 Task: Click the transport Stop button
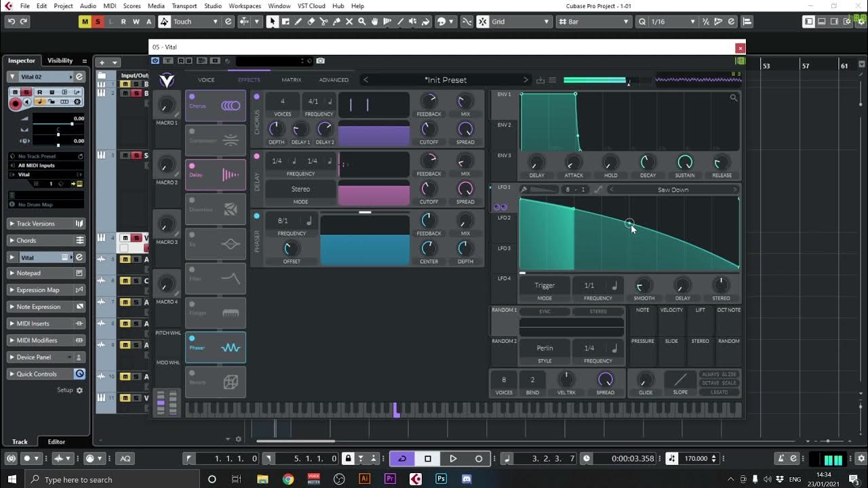click(x=428, y=459)
